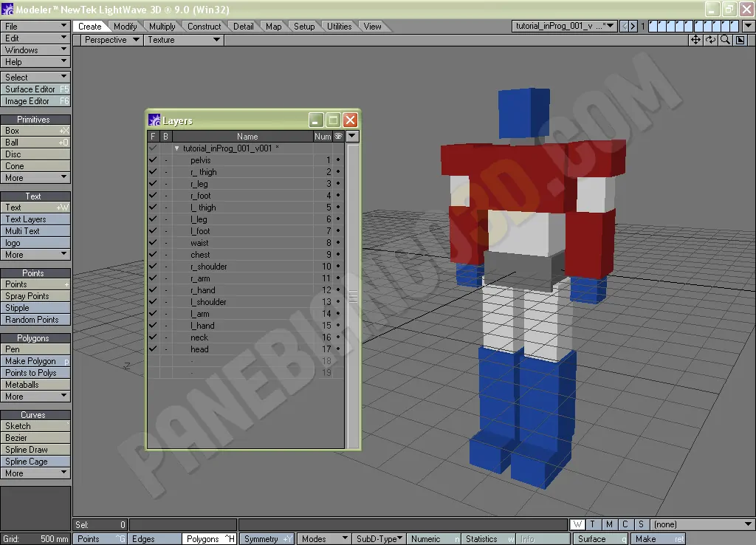Viewport: 756px width, 545px height.
Task: Open the SubD-Type dropdown
Action: tap(379, 539)
